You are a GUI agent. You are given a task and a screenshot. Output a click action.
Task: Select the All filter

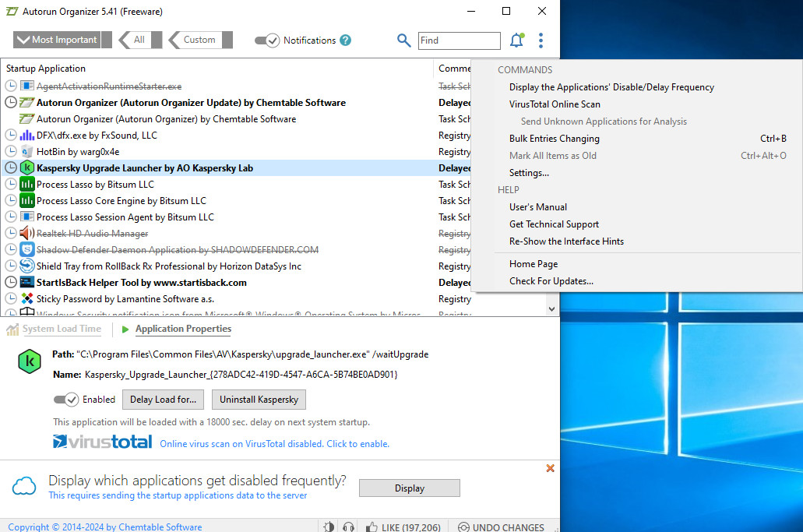[x=140, y=40]
